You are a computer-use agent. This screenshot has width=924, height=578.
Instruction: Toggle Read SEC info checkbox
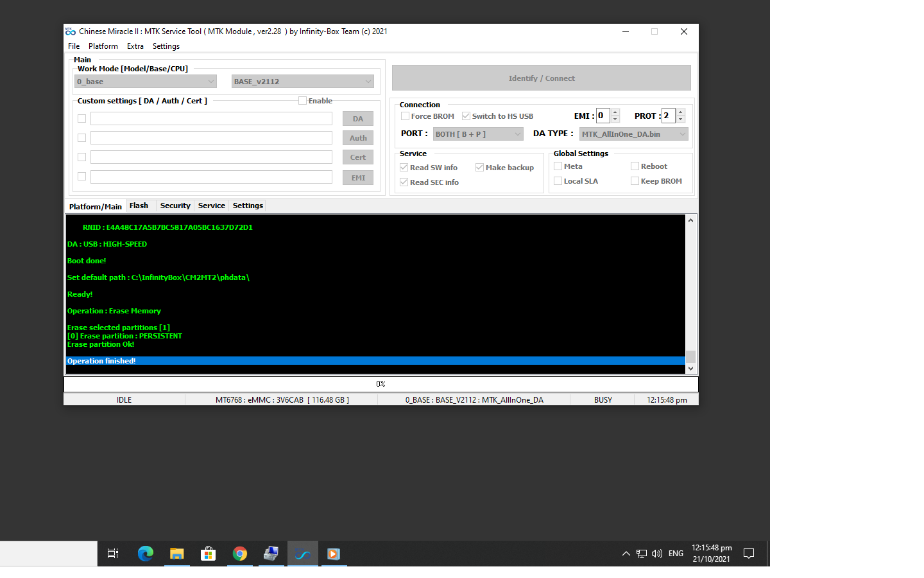[x=404, y=182]
